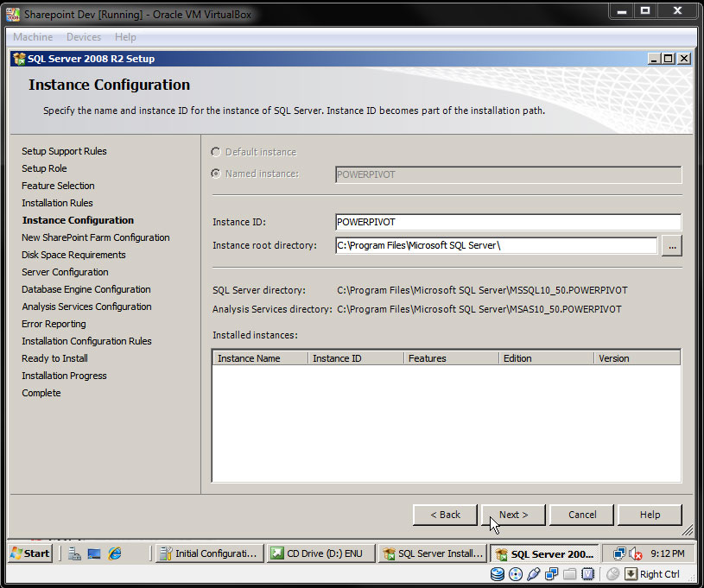Click Next to continue setup
The width and height of the screenshot is (704, 588).
pos(513,515)
